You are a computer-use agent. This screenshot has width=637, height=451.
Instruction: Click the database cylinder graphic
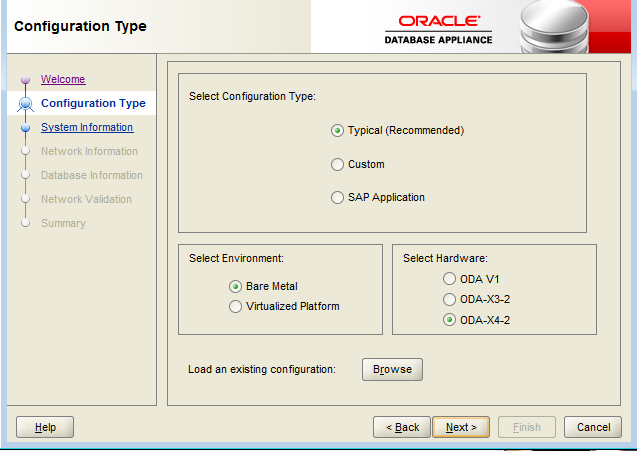click(555, 27)
